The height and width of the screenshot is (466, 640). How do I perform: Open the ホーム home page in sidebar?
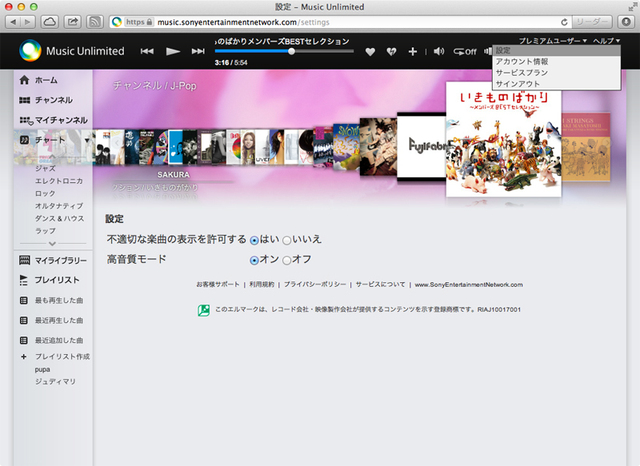[x=45, y=79]
